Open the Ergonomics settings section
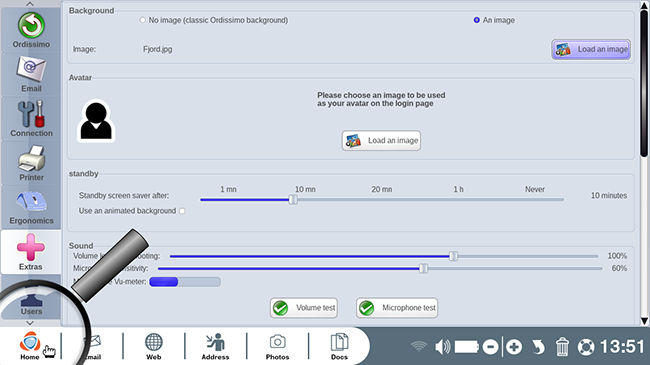 click(x=31, y=207)
